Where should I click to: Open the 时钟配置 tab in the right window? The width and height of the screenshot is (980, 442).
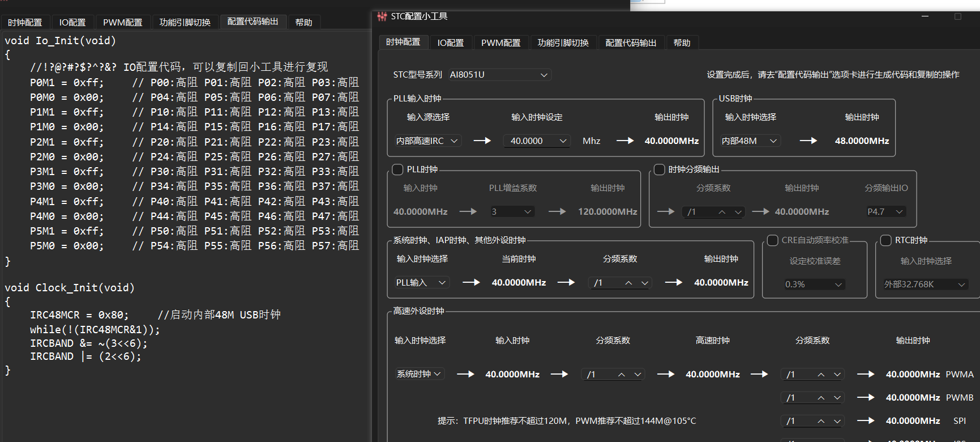[403, 42]
